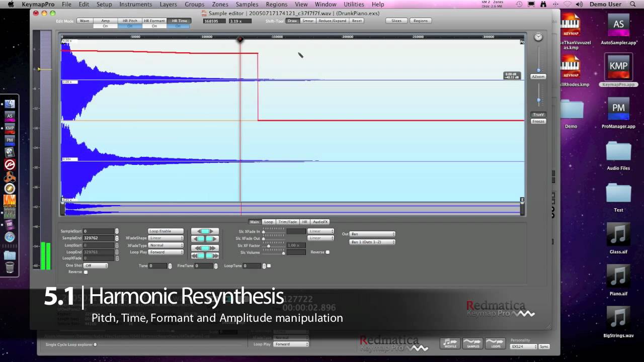Click the bottom loop-adjust double-arrow button
This screenshot has width=644, height=362.
point(205,256)
